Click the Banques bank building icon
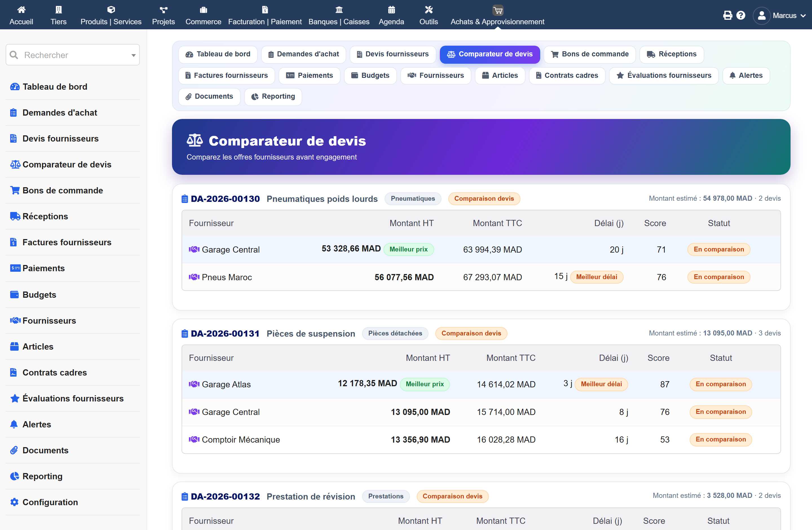This screenshot has height=530, width=812. pos(339,10)
